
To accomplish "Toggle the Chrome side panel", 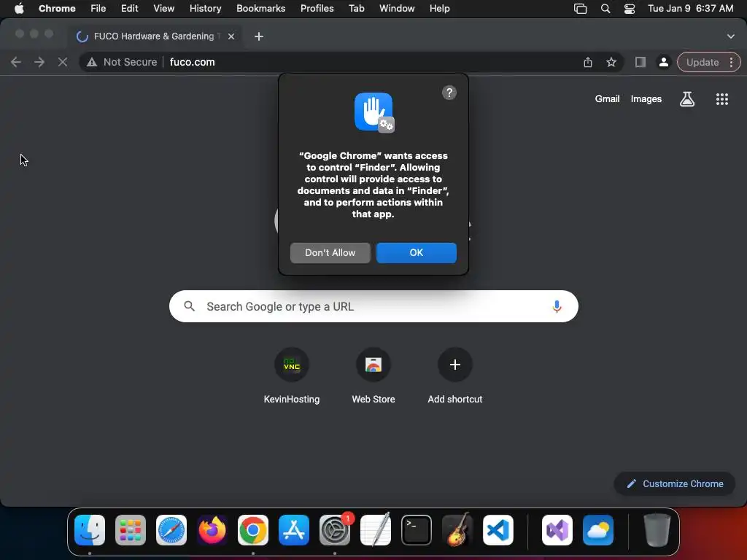I will click(x=640, y=63).
